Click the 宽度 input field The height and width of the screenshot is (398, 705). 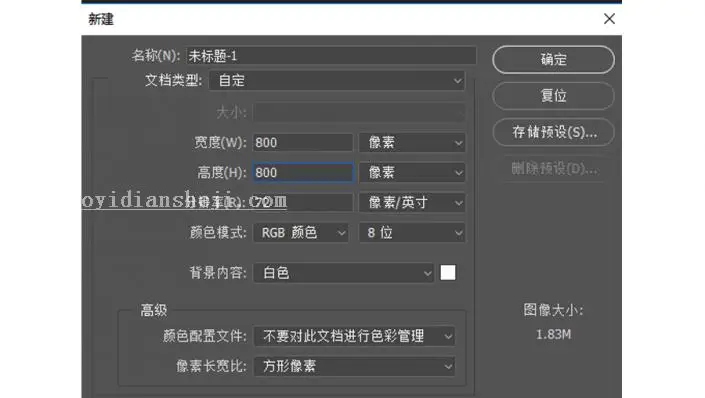[x=303, y=143]
